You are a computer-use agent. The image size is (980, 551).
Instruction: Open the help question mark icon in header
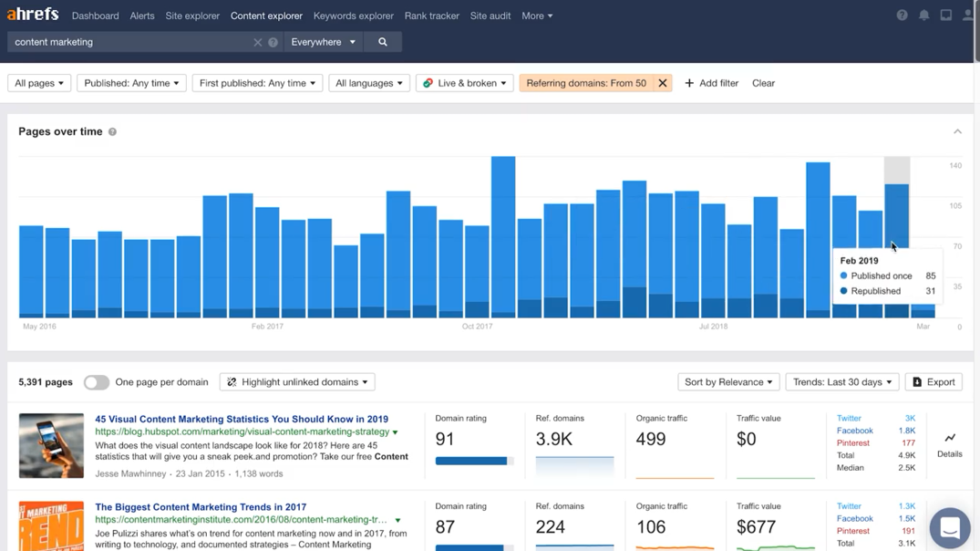(902, 16)
